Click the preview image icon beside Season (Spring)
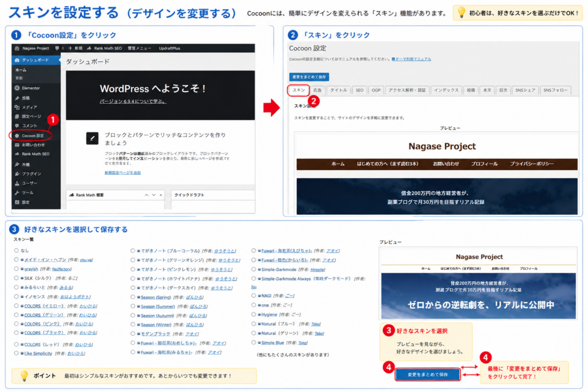Image resolution: width=588 pixels, height=392 pixels. tap(139, 297)
